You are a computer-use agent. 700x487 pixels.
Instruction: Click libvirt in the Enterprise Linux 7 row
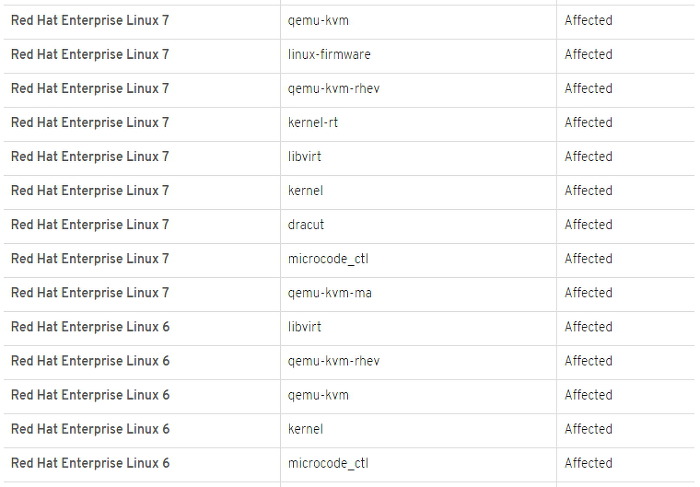pyautogui.click(x=304, y=156)
